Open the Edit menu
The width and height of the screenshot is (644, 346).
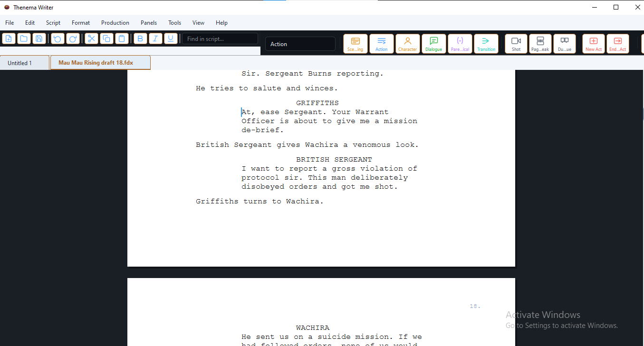(x=30, y=23)
